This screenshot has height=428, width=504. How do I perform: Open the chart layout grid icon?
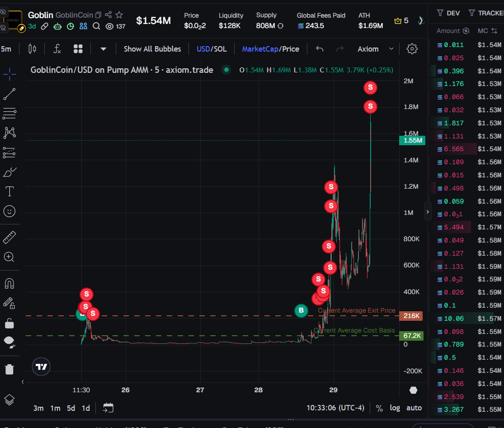pos(78,49)
